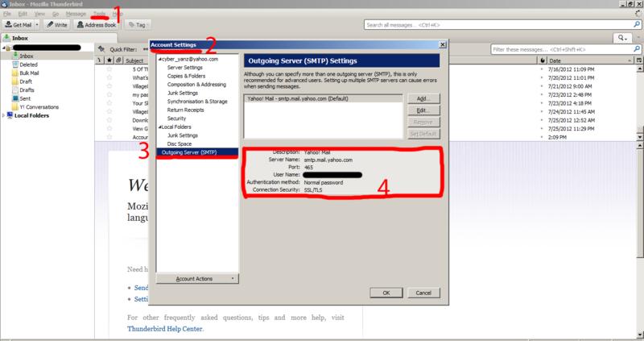Viewport: 644px width, 341px height.
Task: Star the message dated 7/16/2012 11:09 PM
Action: [x=109, y=69]
